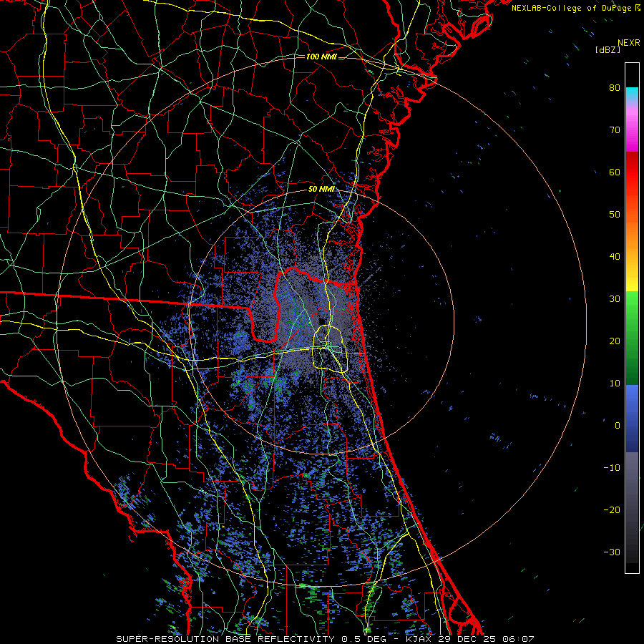Click the 40 dBZ scale value
This screenshot has width=644, height=644.
[x=615, y=257]
